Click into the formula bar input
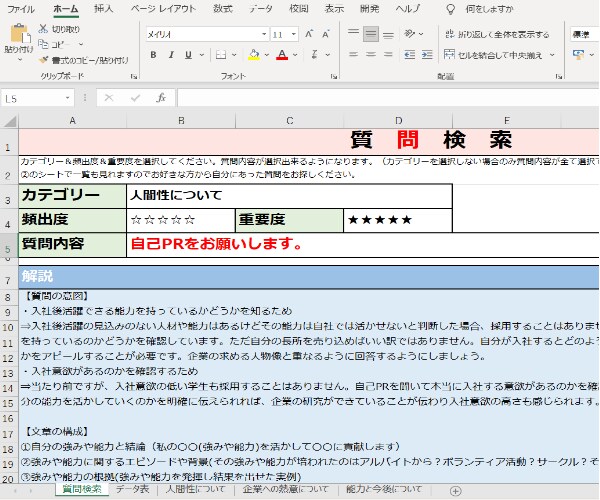 (x=388, y=98)
